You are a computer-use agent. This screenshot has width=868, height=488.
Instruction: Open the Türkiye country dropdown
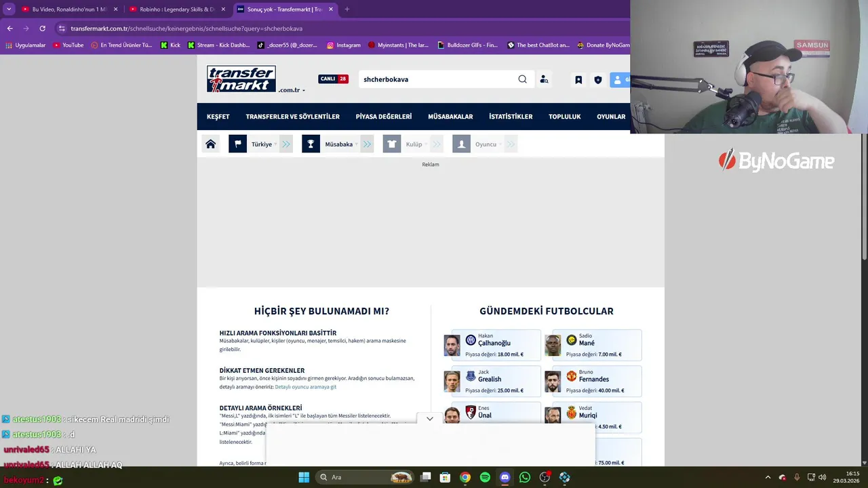264,144
